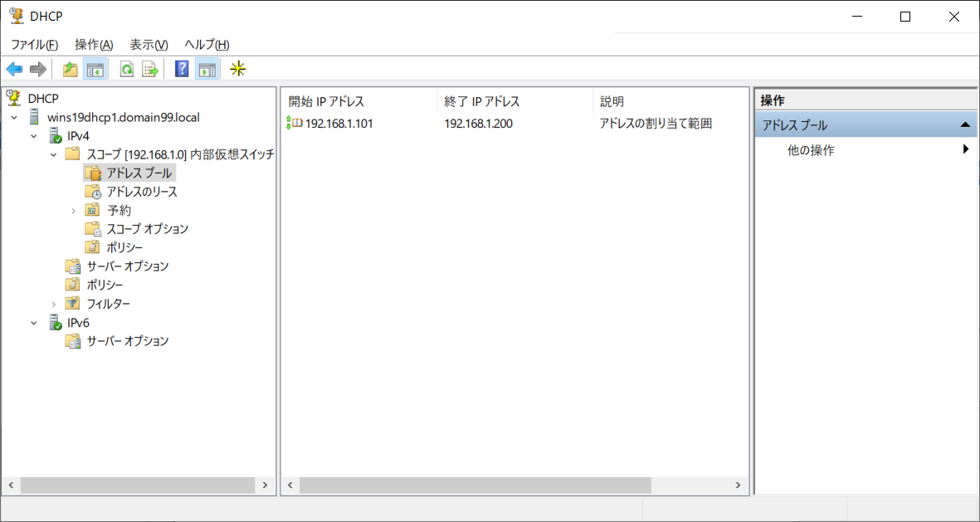This screenshot has width=980, height=522.
Task: Click the Forward arrow toolbar icon
Action: coord(38,70)
